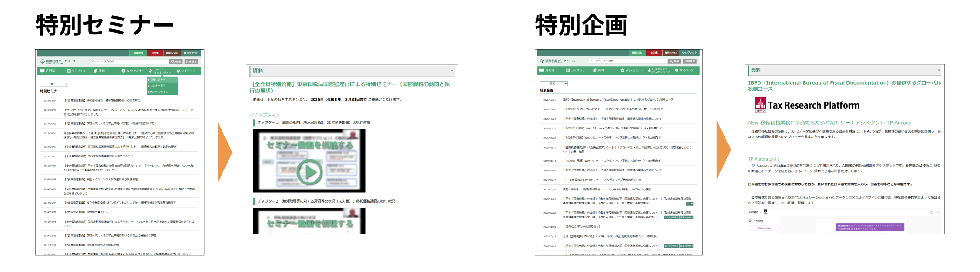This screenshot has width=980, height=272.
Task: Select 特別セミナー from Liveセミナー submenu
Action: [x=158, y=80]
